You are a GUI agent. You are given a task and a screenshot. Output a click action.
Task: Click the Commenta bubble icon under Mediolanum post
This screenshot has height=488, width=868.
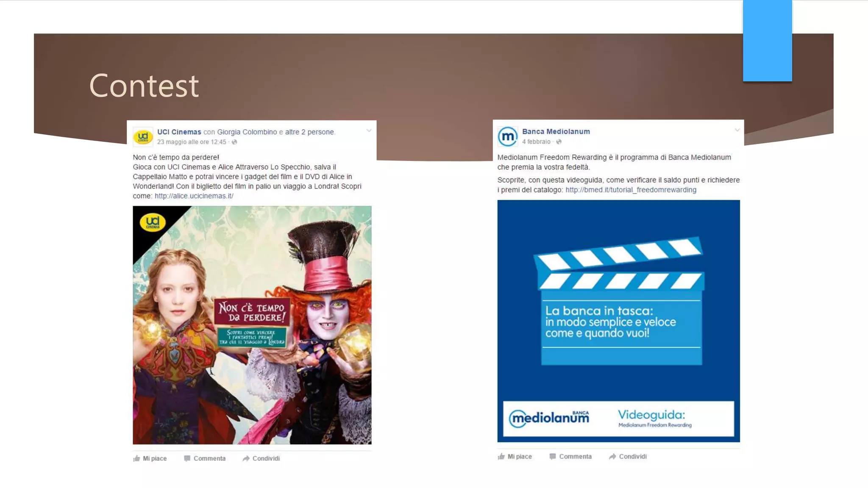tap(552, 456)
